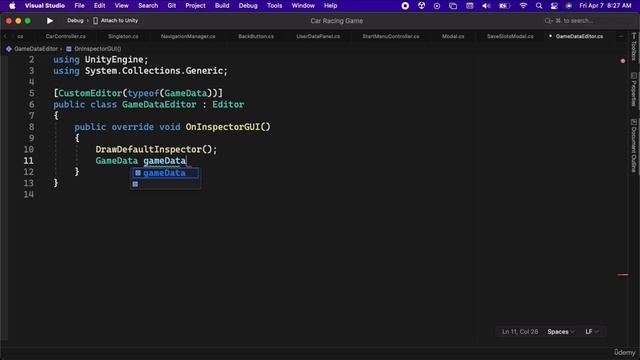This screenshot has width=640, height=360.
Task: Open the Tools menu
Action: [x=274, y=6]
